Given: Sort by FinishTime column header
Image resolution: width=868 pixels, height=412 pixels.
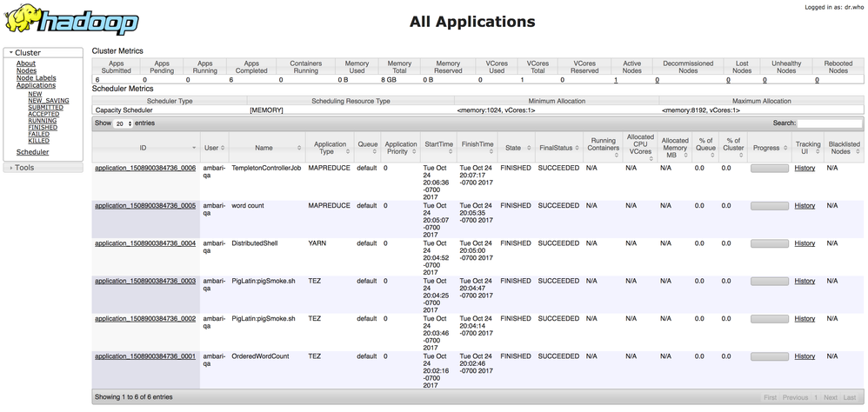Looking at the screenshot, I should [477, 145].
